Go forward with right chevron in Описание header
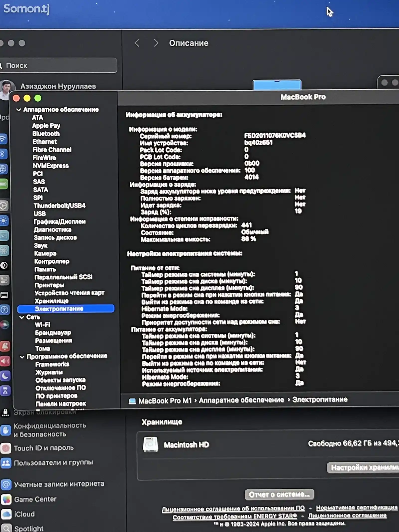This screenshot has height=532, width=399. point(156,43)
